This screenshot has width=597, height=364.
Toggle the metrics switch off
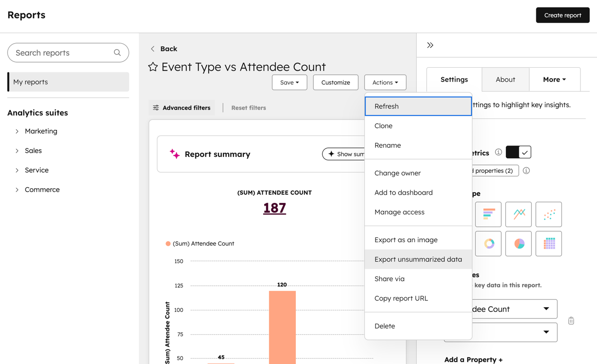518,152
